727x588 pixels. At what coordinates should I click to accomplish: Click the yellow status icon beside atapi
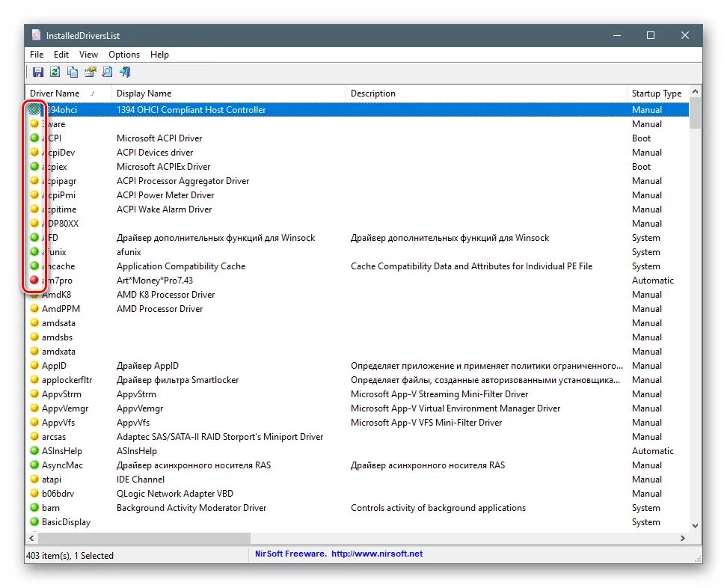click(34, 479)
